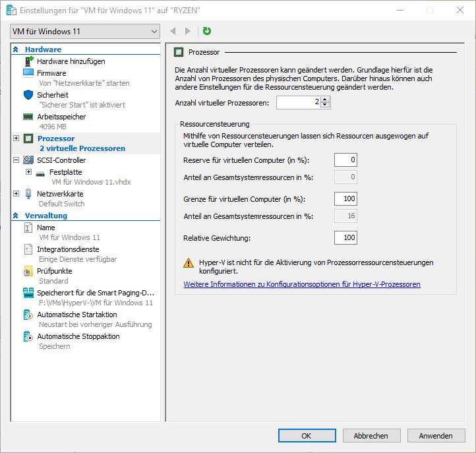Increase the virtual processor count stepper
476x453 pixels.
[x=326, y=100]
